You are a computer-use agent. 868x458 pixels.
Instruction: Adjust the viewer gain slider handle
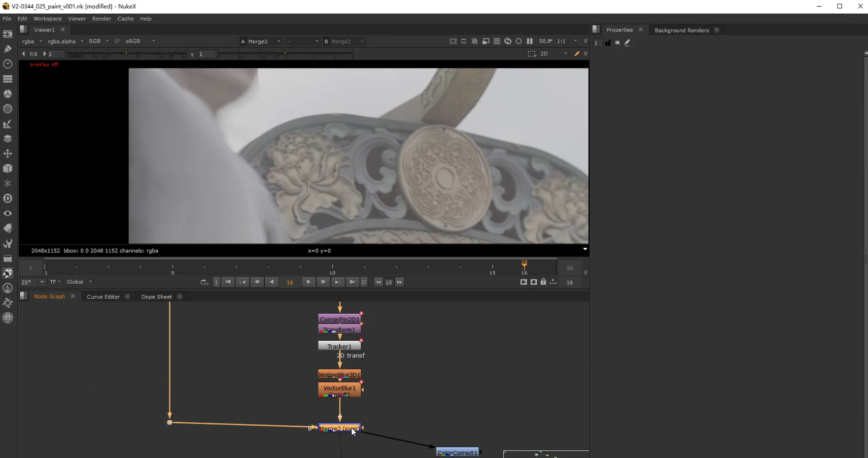(126, 54)
